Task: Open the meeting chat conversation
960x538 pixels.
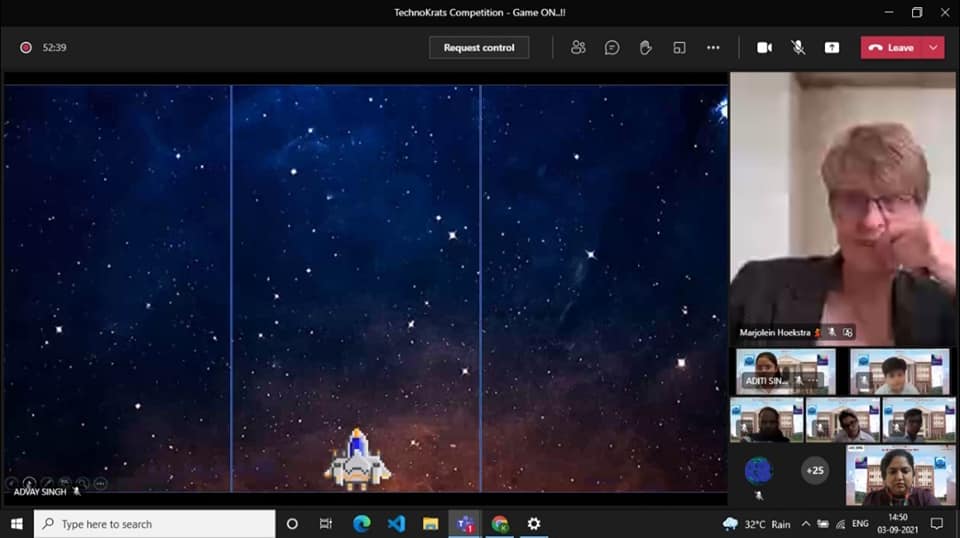Action: [x=612, y=48]
